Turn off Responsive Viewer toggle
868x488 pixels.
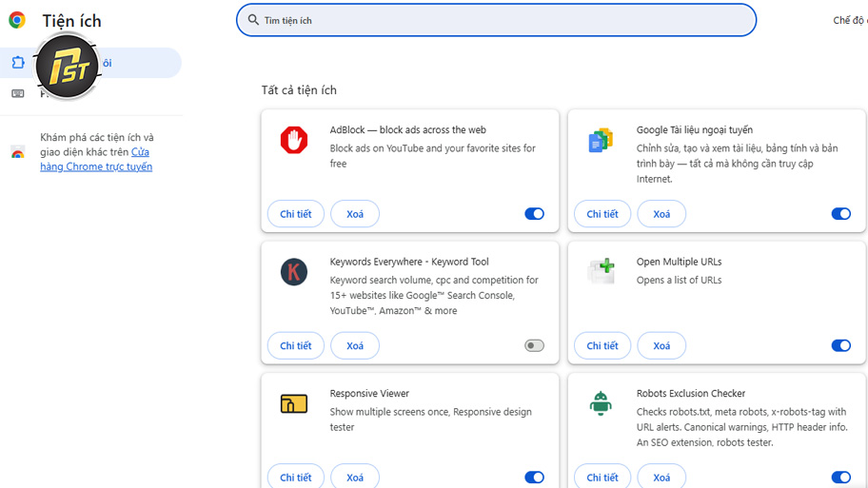coord(534,477)
